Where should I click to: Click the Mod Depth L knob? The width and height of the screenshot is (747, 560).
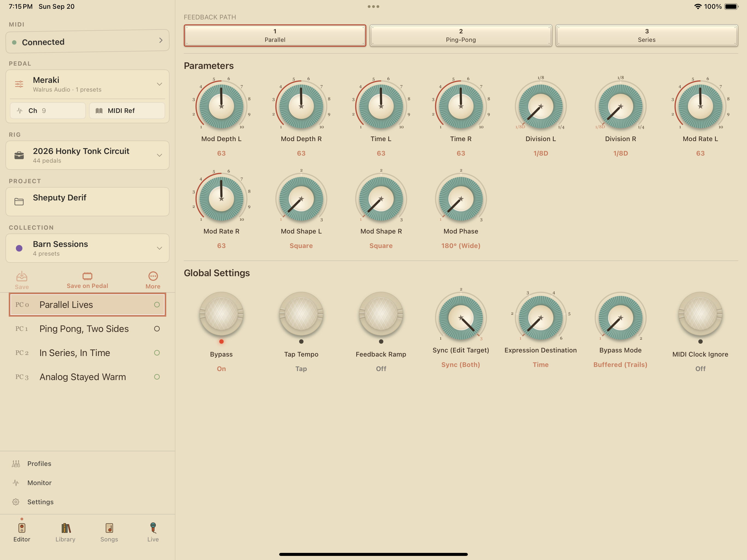point(221,106)
